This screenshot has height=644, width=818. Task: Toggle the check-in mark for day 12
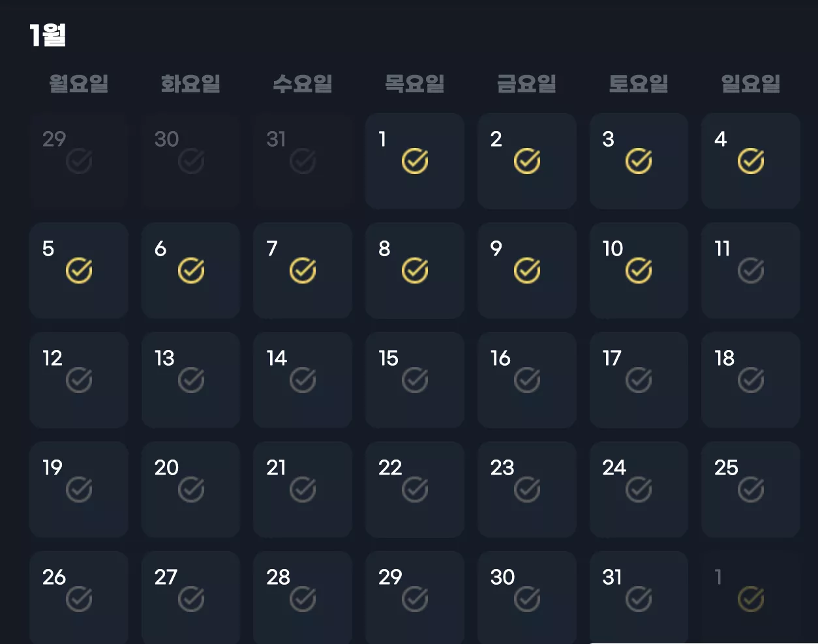[x=79, y=380]
